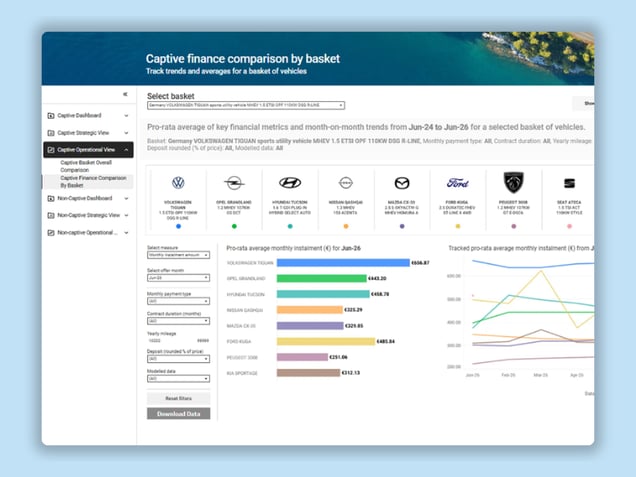Open the Monthly payment type dropdown
This screenshot has width=636, height=477.
(x=178, y=301)
